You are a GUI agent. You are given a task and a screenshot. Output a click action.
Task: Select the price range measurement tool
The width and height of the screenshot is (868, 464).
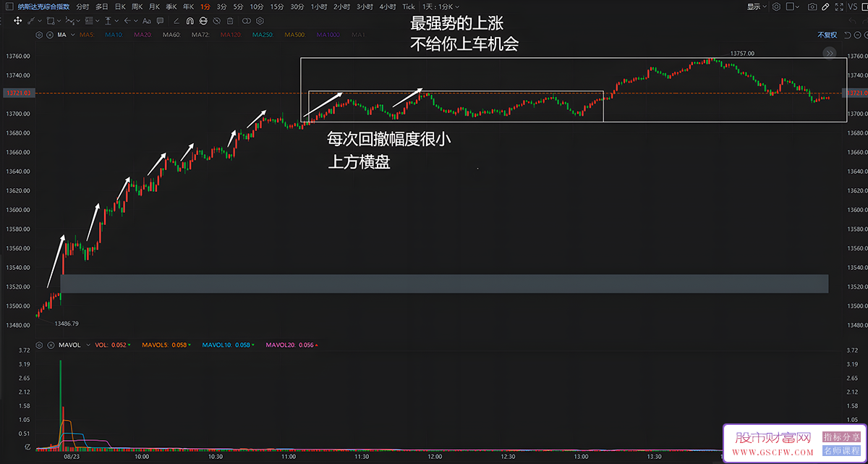108,21
